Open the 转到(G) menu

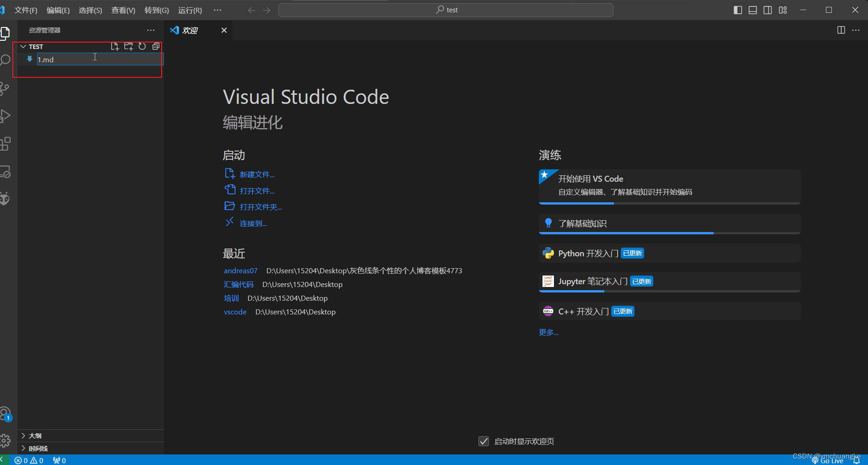click(157, 10)
